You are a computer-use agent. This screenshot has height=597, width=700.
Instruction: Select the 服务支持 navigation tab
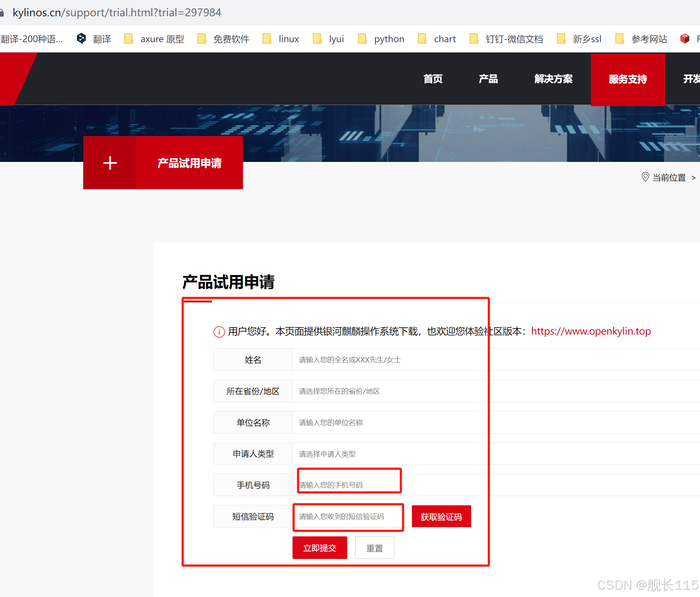click(x=628, y=79)
